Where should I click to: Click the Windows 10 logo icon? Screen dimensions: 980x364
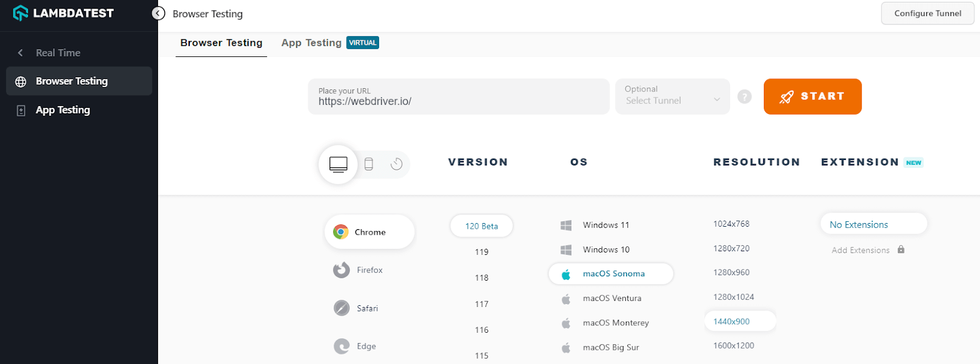coord(566,250)
